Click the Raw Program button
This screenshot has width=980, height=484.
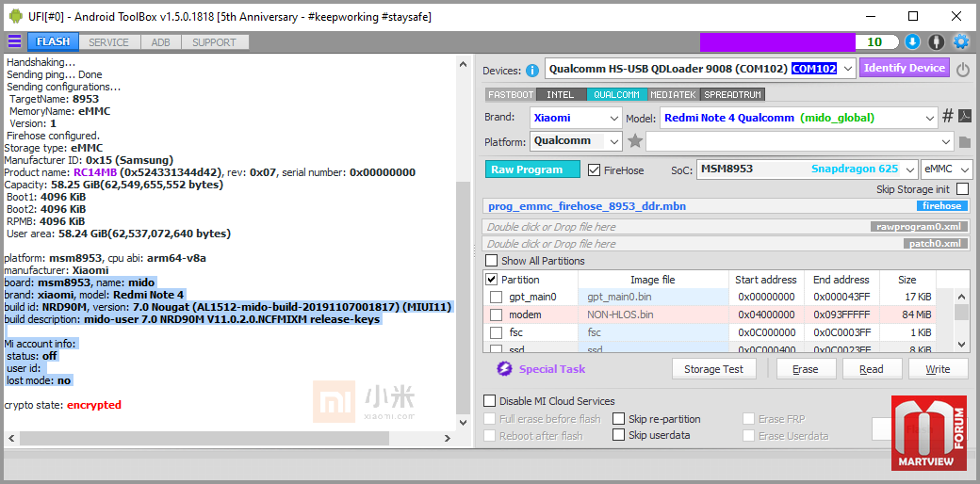click(x=532, y=169)
